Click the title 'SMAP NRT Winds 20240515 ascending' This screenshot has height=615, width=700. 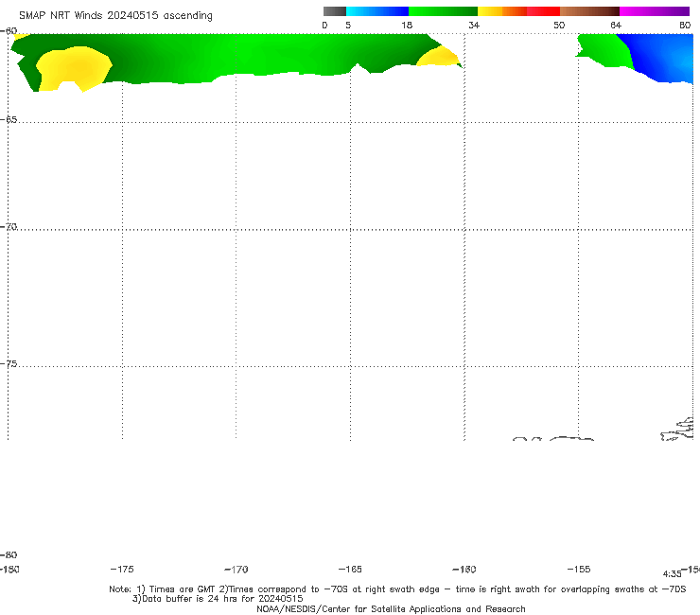tap(115, 16)
